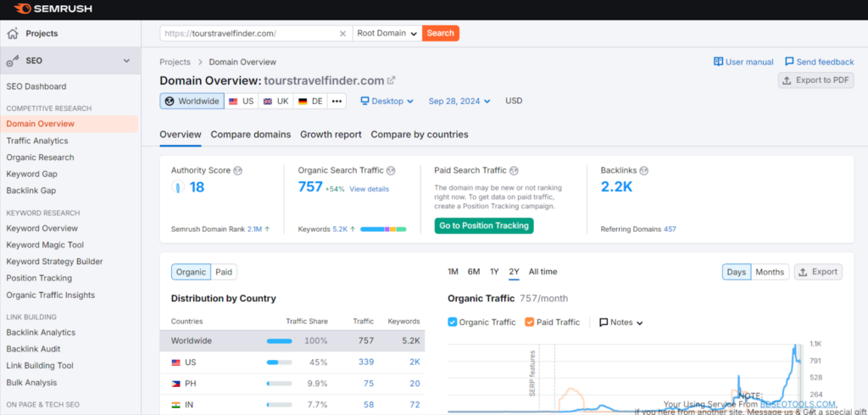Click Worldwide traffic share bar

pos(279,340)
